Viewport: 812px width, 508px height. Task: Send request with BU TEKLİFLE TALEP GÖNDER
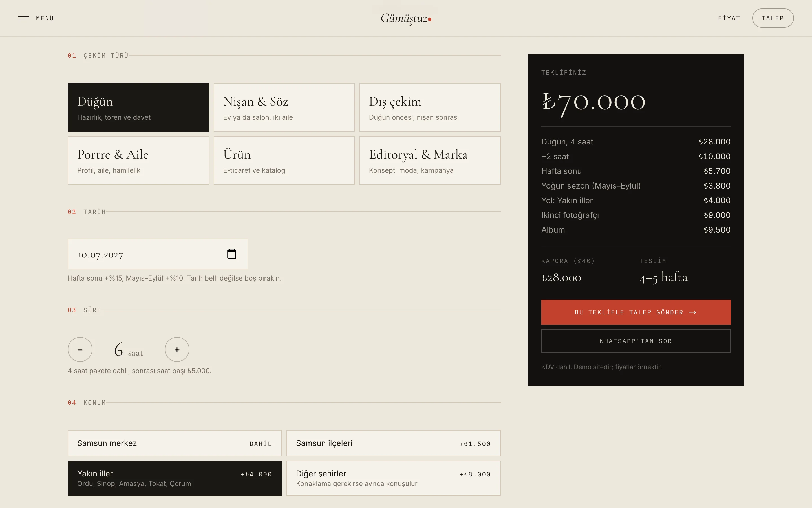tap(636, 312)
